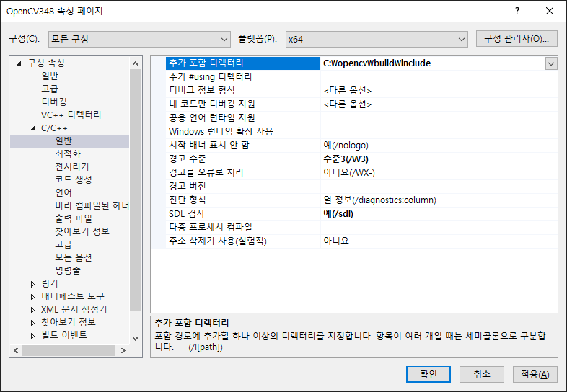Select the 언어 tree item
567x392 pixels.
coord(63,193)
